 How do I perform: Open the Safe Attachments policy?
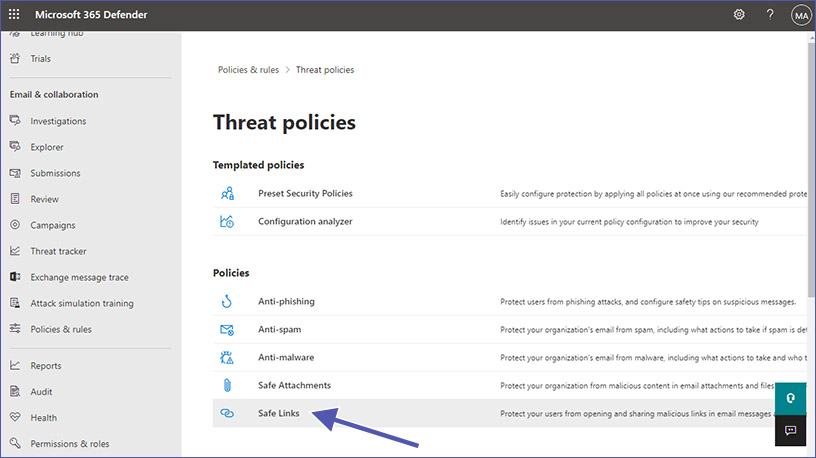295,386
